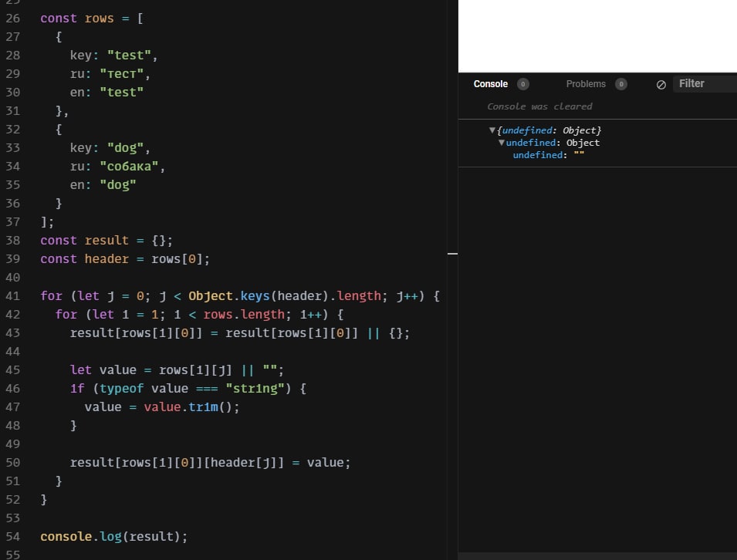Click the 'key: "test"' line
The width and height of the screenshot is (737, 560).
pyautogui.click(x=113, y=56)
